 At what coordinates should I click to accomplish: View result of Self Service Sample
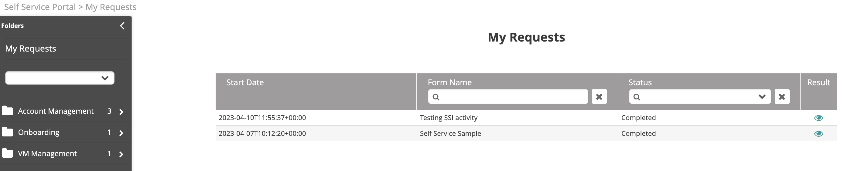click(x=818, y=134)
